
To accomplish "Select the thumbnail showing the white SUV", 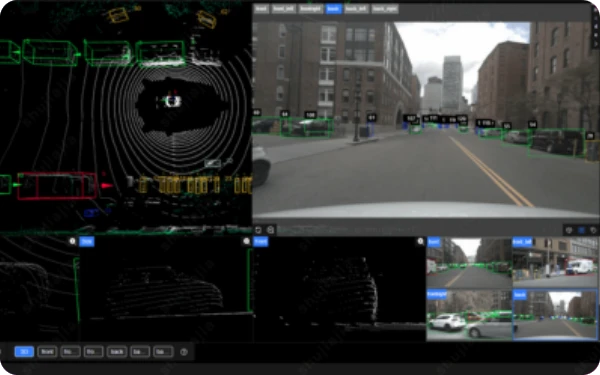I will click(469, 315).
